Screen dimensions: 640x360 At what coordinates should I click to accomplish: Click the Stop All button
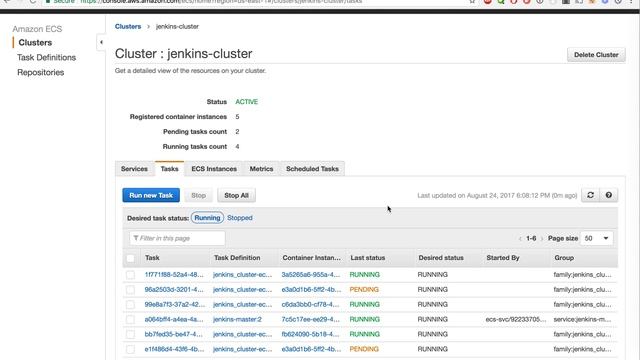tap(236, 195)
